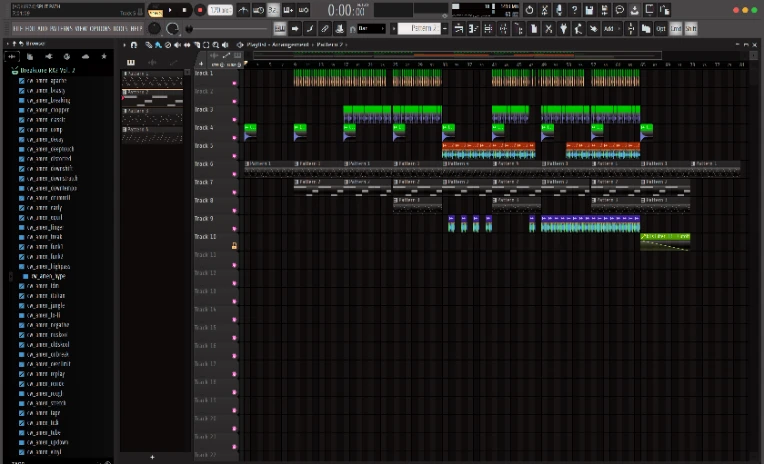
Task: Open the Pattern 2 selector dropdown
Action: click(x=420, y=29)
